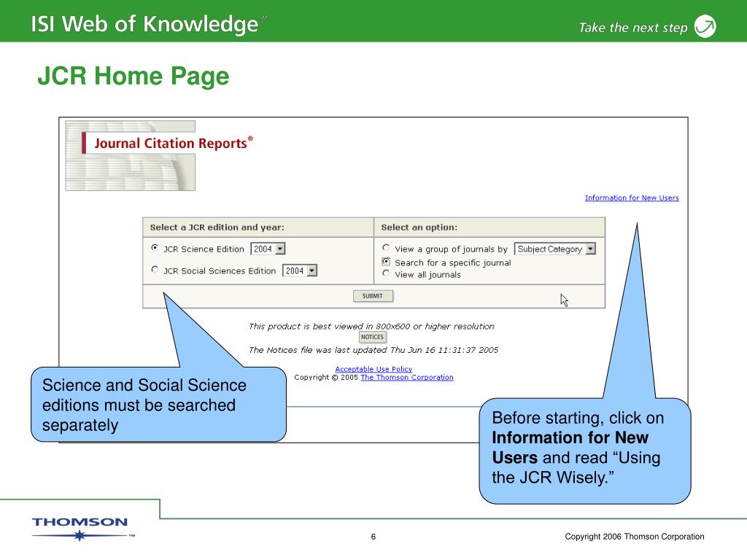The image size is (747, 560).
Task: Choose Search for a specific journal option
Action: click(x=386, y=262)
